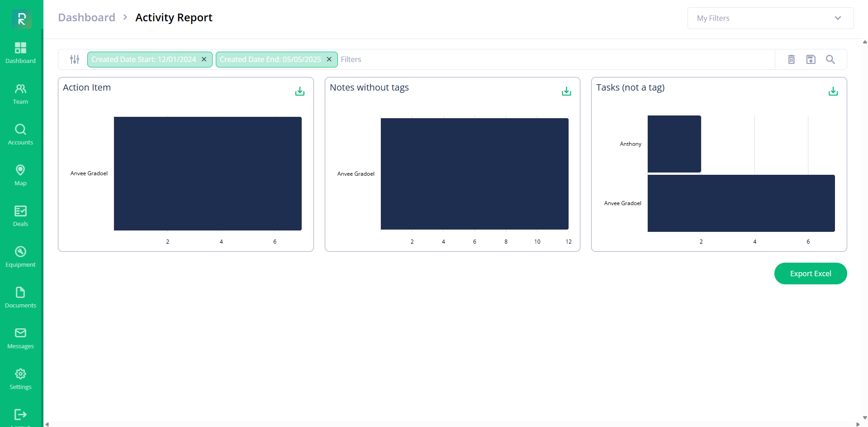Click the left arrow of horizontal scrollbar
Viewport: 868px width, 427px height.
pyautogui.click(x=47, y=424)
